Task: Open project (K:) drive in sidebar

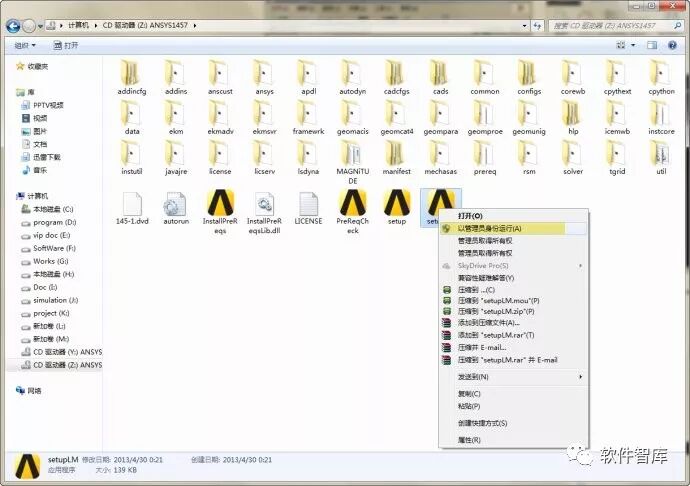Action: click(45, 313)
